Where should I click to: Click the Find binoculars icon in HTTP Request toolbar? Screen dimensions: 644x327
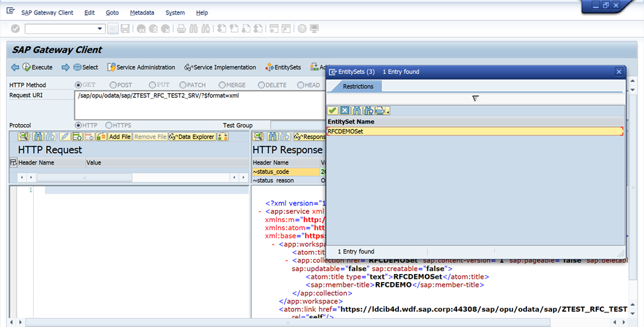click(38, 136)
